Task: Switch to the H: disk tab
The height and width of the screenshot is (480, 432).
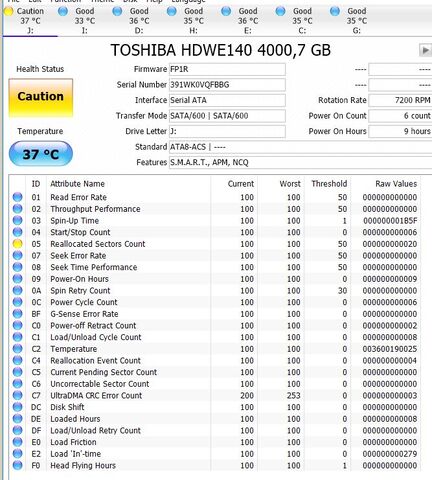Action: [193, 21]
